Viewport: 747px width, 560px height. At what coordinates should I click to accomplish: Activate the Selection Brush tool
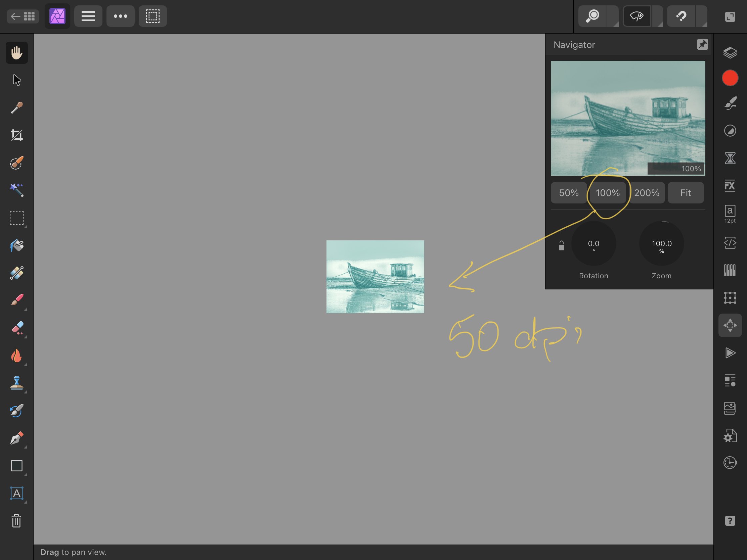[16, 163]
